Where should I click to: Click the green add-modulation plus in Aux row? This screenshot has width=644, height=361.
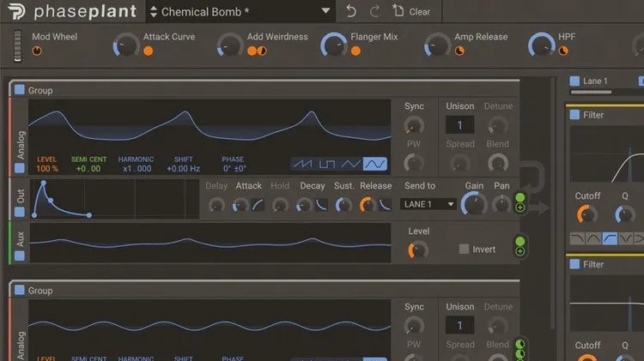(x=520, y=251)
